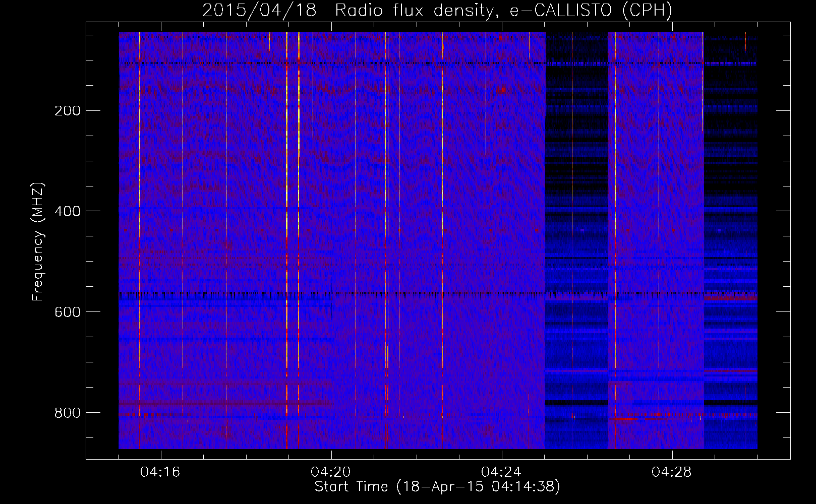Click the date "2015/04/18" in the title

tap(259, 11)
